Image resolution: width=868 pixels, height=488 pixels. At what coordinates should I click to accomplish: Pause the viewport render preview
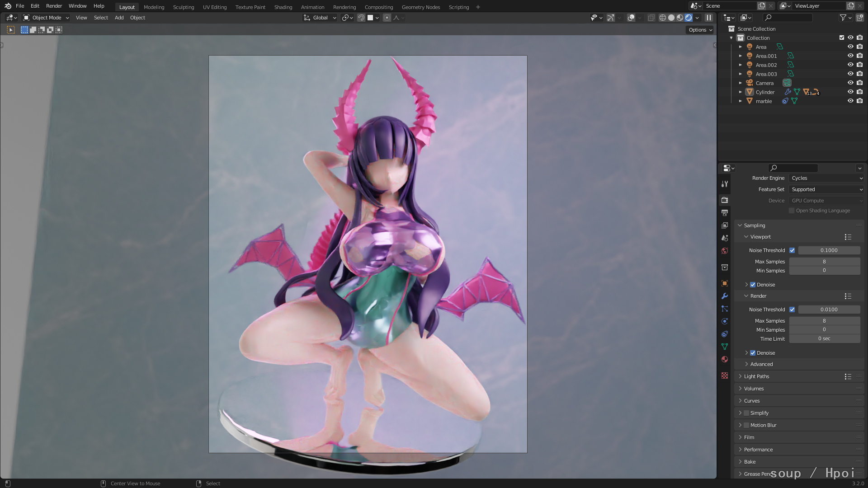point(709,18)
